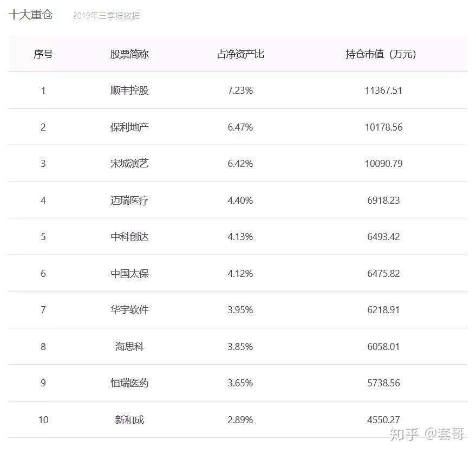The image size is (476, 453).
Task: Click the 十大重仓 heading
Action: pyautogui.click(x=30, y=15)
